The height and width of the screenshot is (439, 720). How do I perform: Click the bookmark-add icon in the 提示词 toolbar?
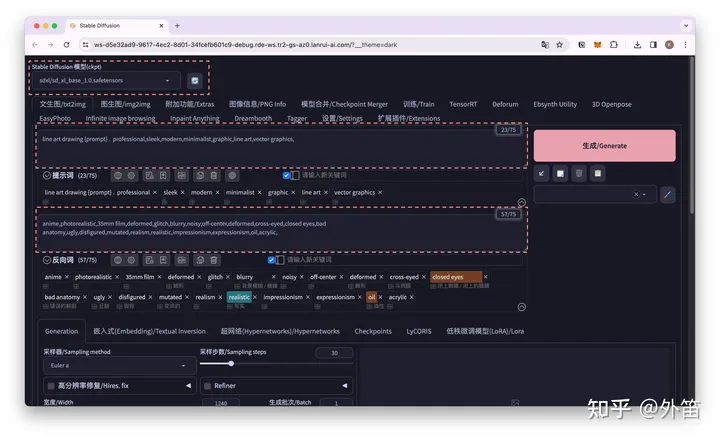[163, 175]
